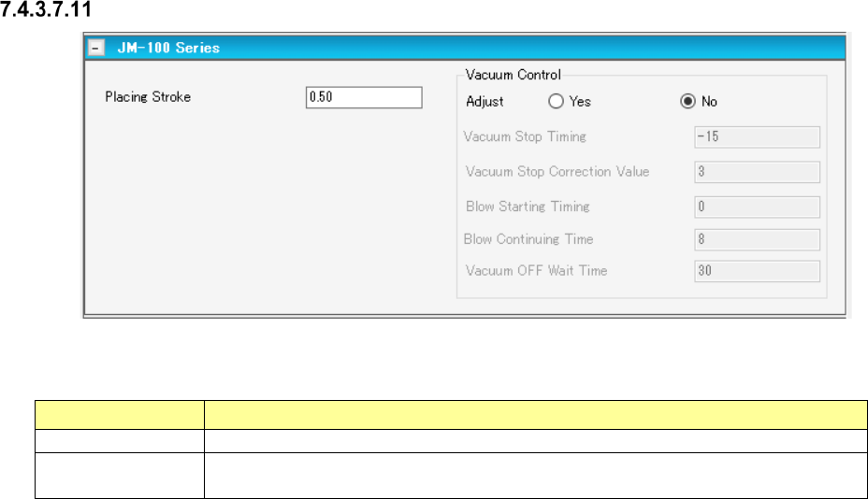Click the Placing Stroke input field
This screenshot has width=868, height=499.
(x=364, y=97)
